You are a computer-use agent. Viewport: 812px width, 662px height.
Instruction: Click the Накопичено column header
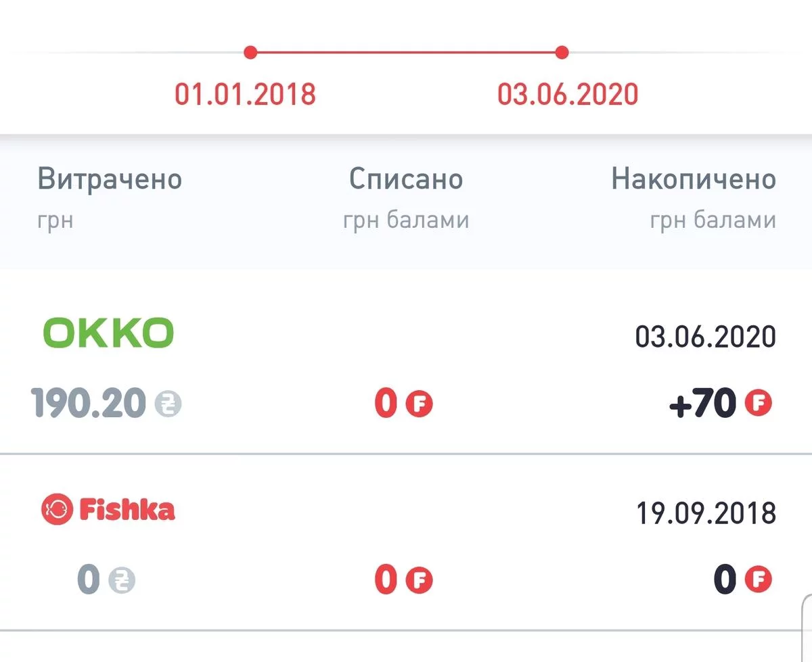coord(694,179)
